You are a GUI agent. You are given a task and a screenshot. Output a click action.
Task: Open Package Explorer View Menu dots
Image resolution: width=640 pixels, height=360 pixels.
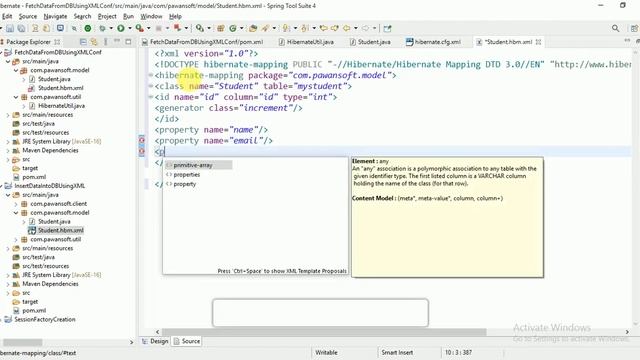point(106,42)
